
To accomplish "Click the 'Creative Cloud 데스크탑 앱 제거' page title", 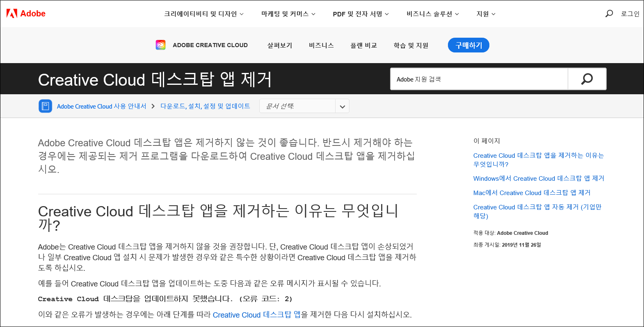I will coord(155,79).
